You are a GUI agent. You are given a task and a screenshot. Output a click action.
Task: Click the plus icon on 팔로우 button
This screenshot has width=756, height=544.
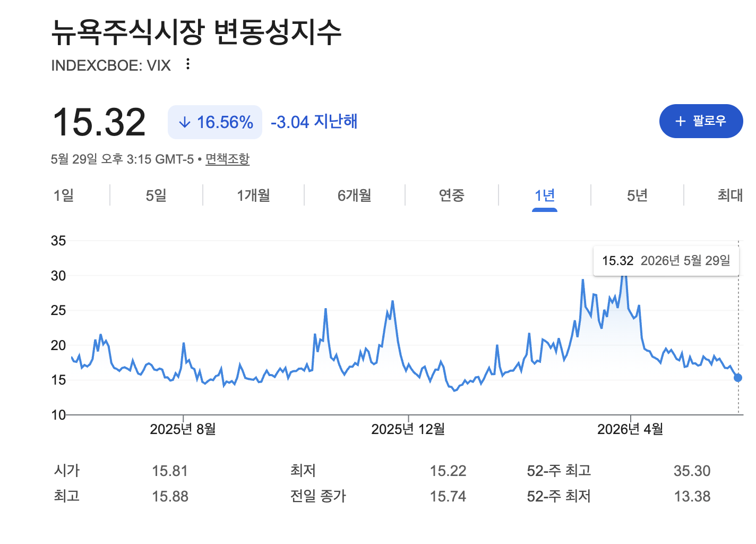pos(681,122)
